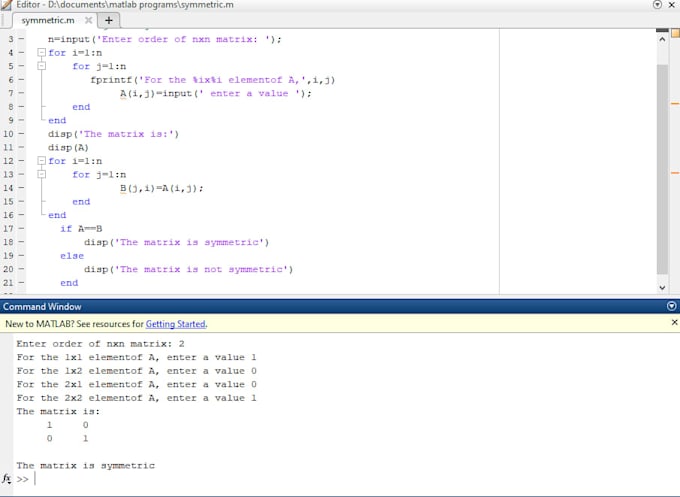This screenshot has height=497, width=680.
Task: Collapse the for loop at line 12
Action: pyautogui.click(x=42, y=161)
